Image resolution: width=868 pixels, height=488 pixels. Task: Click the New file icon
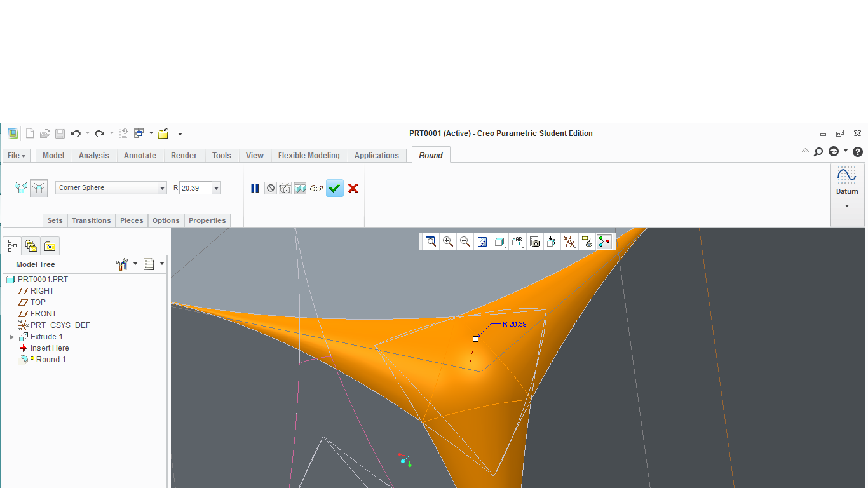tap(29, 133)
